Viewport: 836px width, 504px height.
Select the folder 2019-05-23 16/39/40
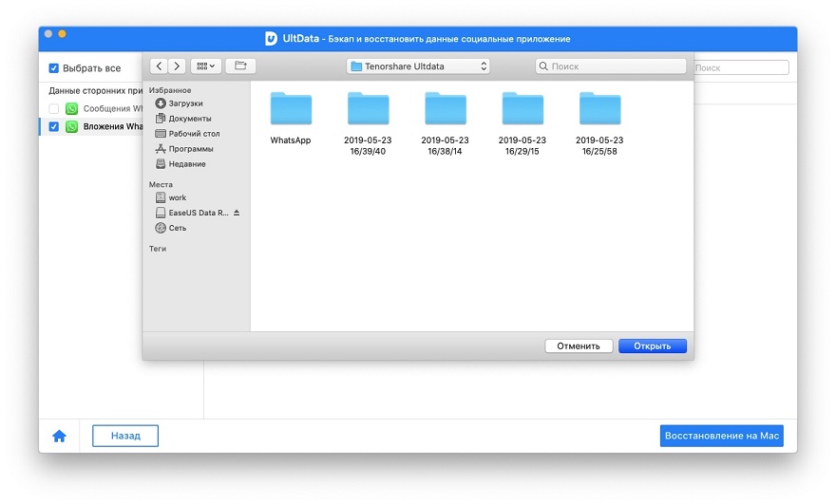(368, 123)
